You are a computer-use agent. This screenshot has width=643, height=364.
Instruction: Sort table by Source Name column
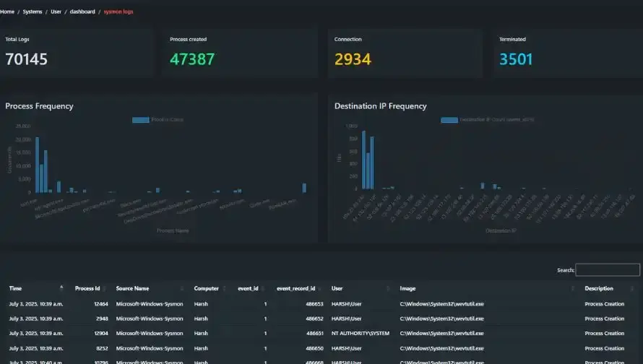pos(132,288)
